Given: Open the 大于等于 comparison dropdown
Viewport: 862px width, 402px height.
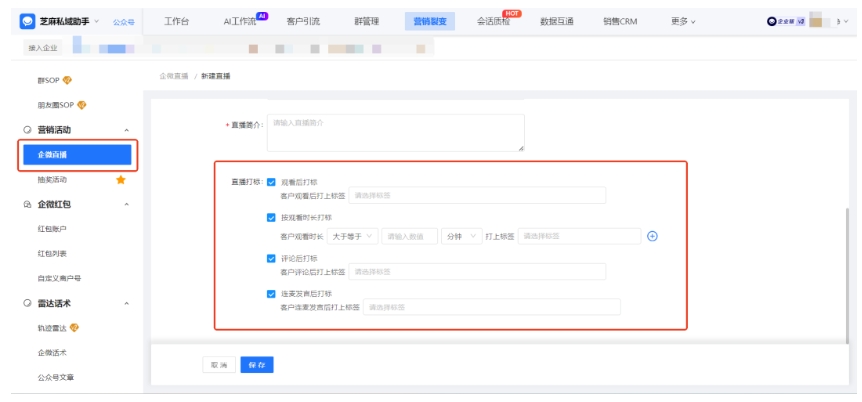Looking at the screenshot, I should 352,236.
